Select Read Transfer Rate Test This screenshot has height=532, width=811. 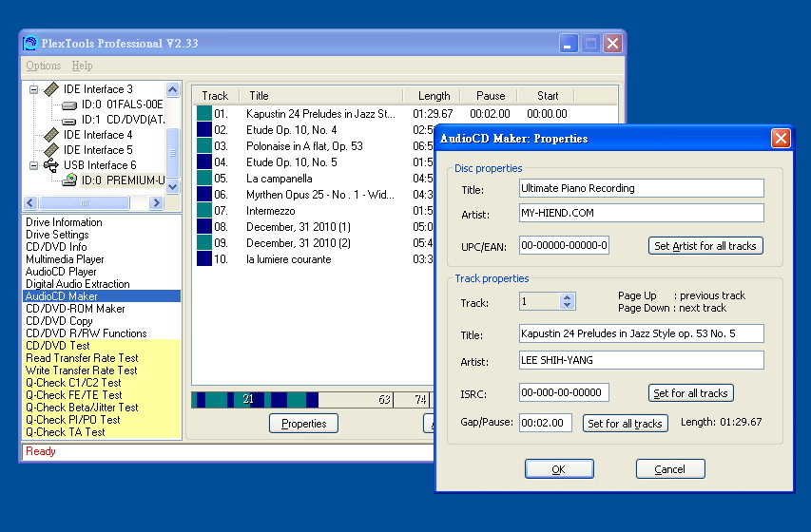point(82,358)
